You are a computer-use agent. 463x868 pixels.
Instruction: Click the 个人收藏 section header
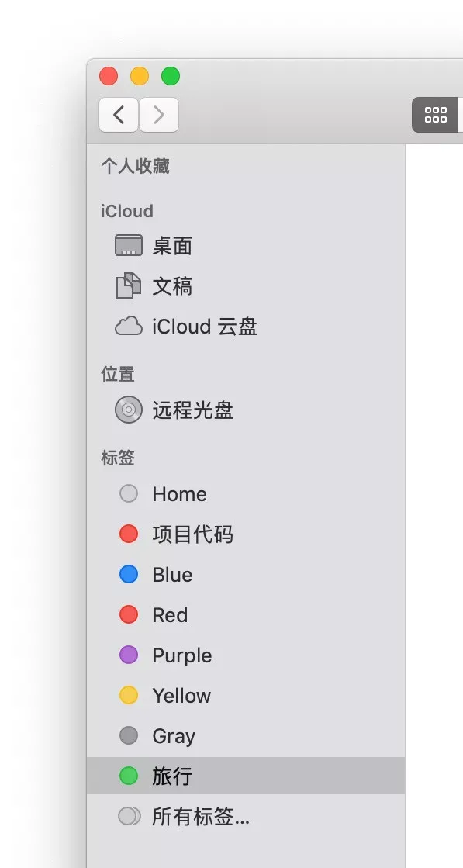coord(136,166)
